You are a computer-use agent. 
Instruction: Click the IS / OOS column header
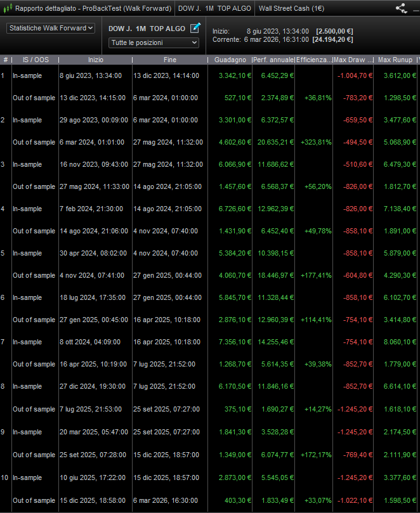click(x=31, y=60)
